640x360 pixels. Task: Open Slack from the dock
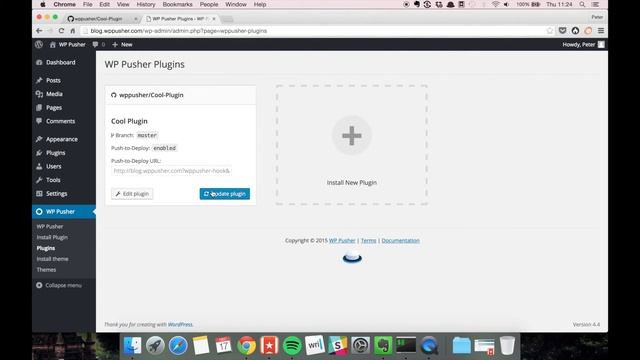point(338,345)
